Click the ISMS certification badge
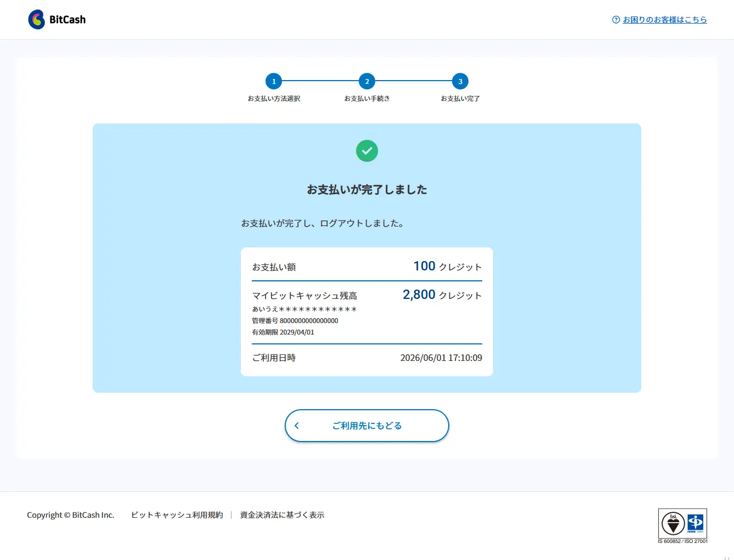734x560 pixels. coord(696,523)
